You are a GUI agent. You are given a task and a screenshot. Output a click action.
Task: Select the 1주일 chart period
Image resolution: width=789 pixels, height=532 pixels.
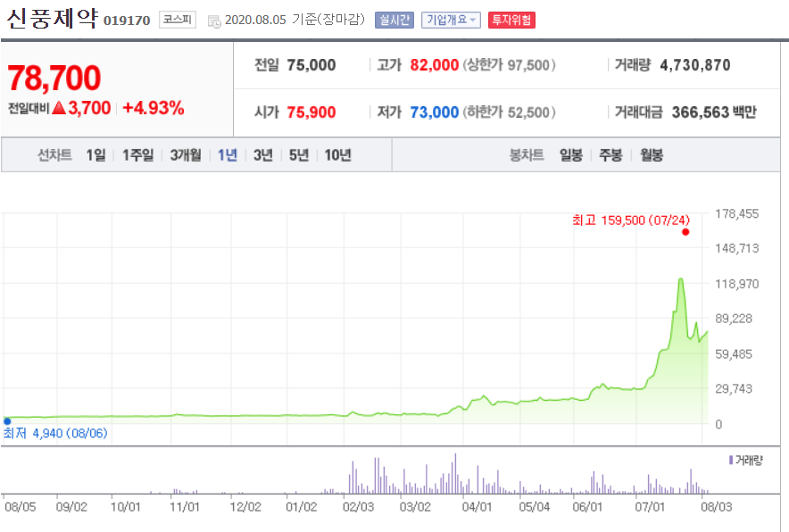[137, 155]
